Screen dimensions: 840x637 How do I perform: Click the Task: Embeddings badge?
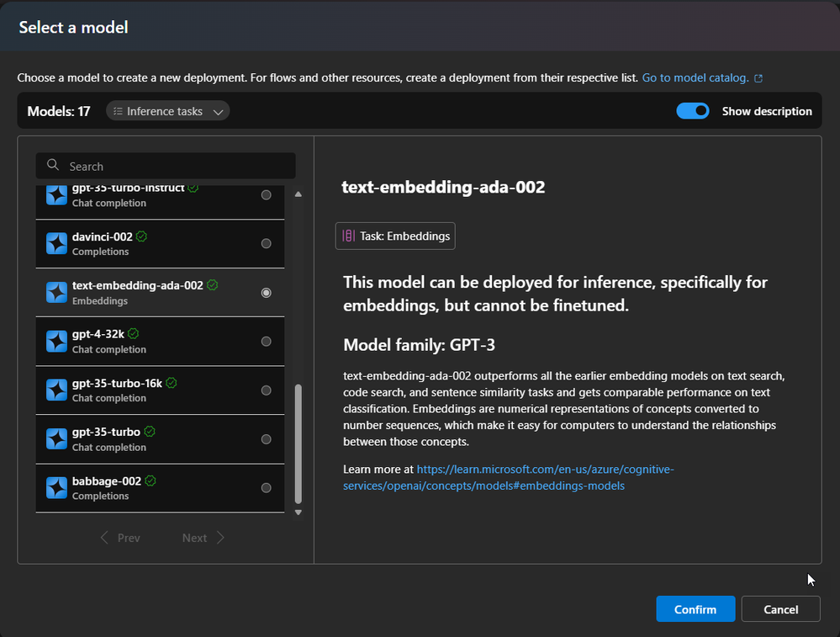[x=395, y=236]
